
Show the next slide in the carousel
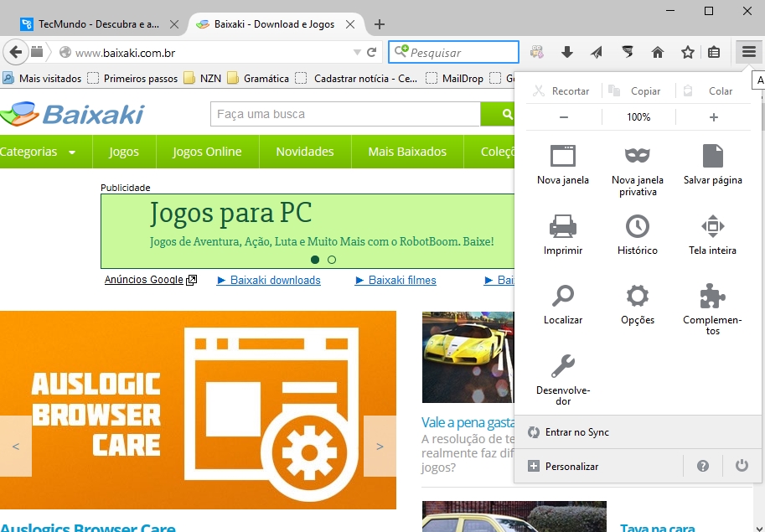pyautogui.click(x=380, y=446)
